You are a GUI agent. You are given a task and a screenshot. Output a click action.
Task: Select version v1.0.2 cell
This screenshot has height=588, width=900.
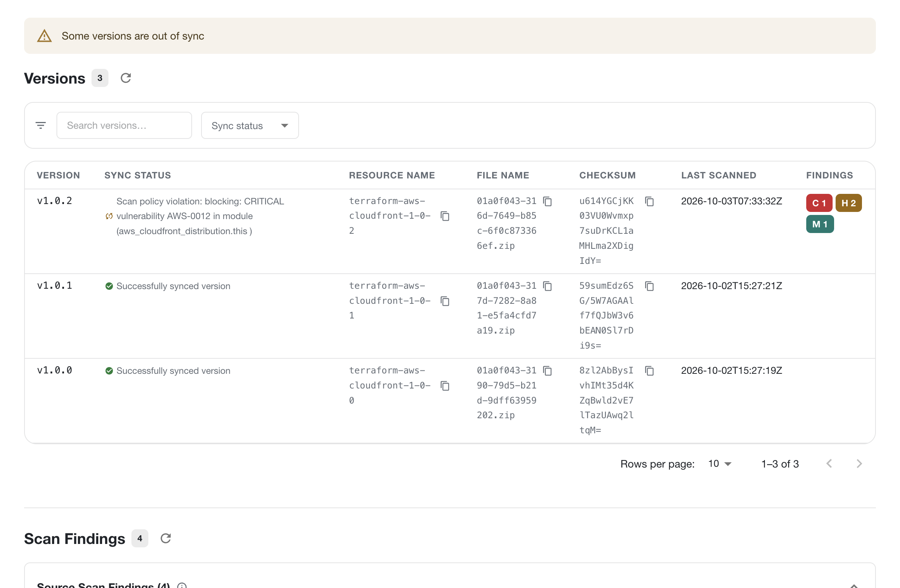pyautogui.click(x=55, y=201)
